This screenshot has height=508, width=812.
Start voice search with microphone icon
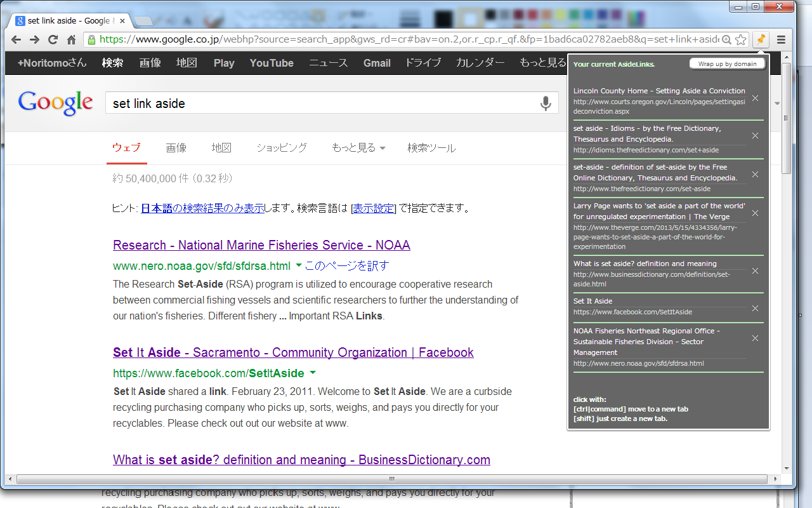tap(545, 104)
